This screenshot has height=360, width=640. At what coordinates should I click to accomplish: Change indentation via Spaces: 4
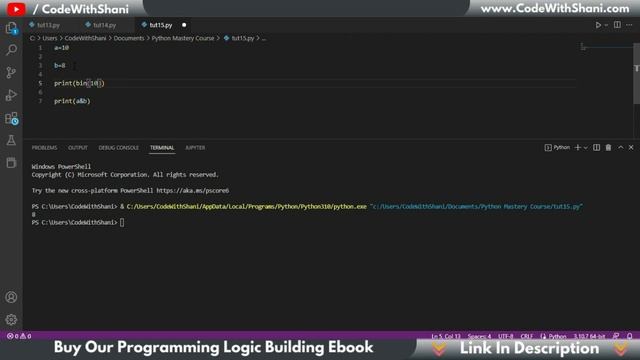coord(479,336)
